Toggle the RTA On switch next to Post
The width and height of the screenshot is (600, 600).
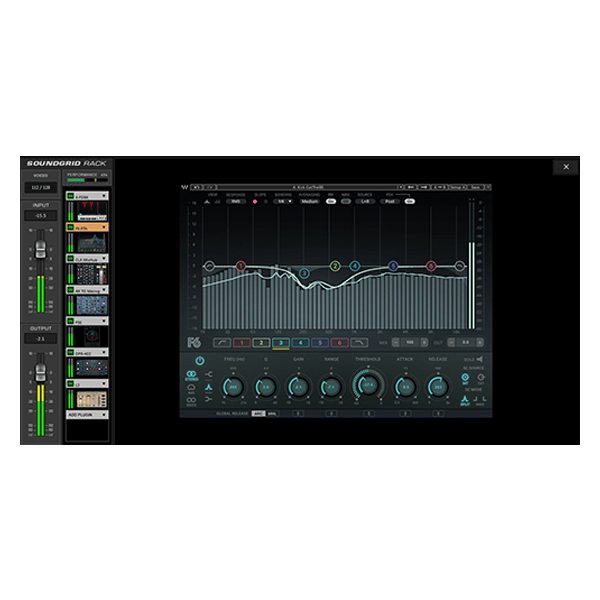(409, 201)
